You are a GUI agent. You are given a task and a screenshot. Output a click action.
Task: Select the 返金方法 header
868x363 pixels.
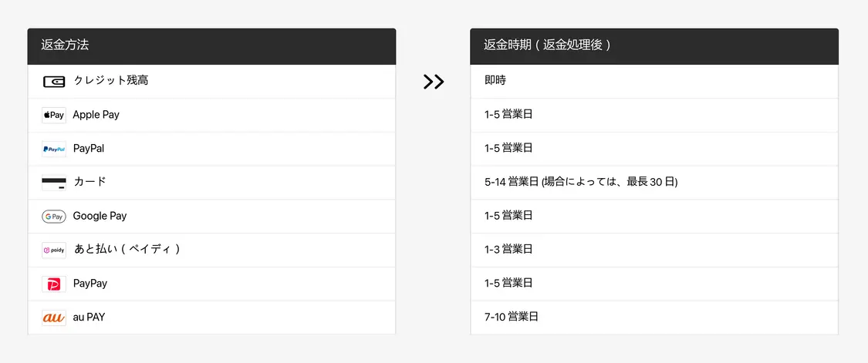(x=66, y=45)
